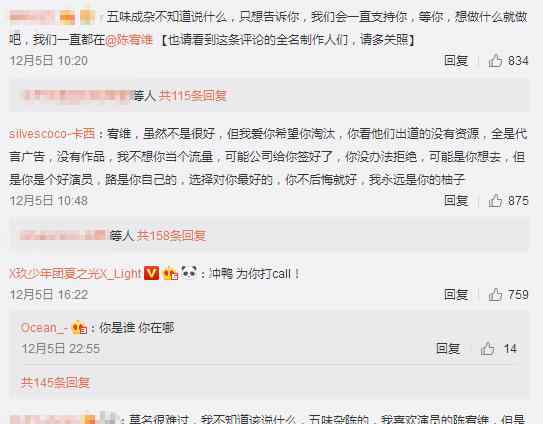Like Ocean_-'s reply with 14 likes
This screenshot has width=543, height=424.
click(487, 348)
